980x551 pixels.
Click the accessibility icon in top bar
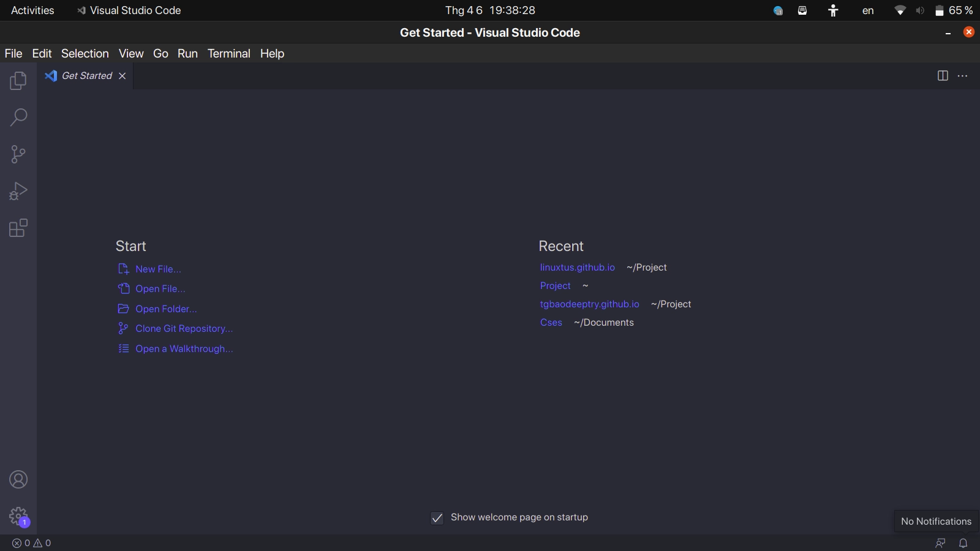(833, 10)
